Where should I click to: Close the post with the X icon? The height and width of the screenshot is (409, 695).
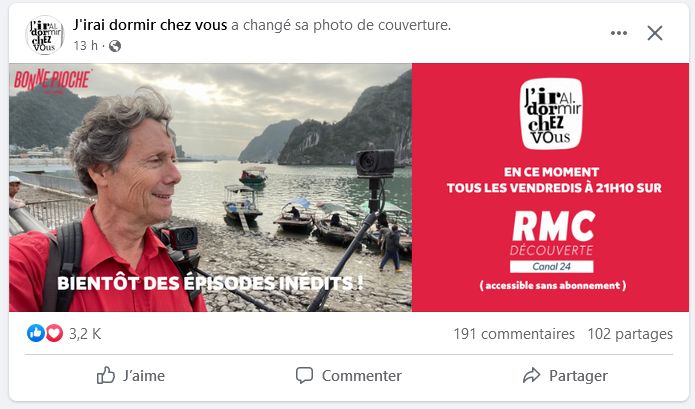[x=655, y=33]
